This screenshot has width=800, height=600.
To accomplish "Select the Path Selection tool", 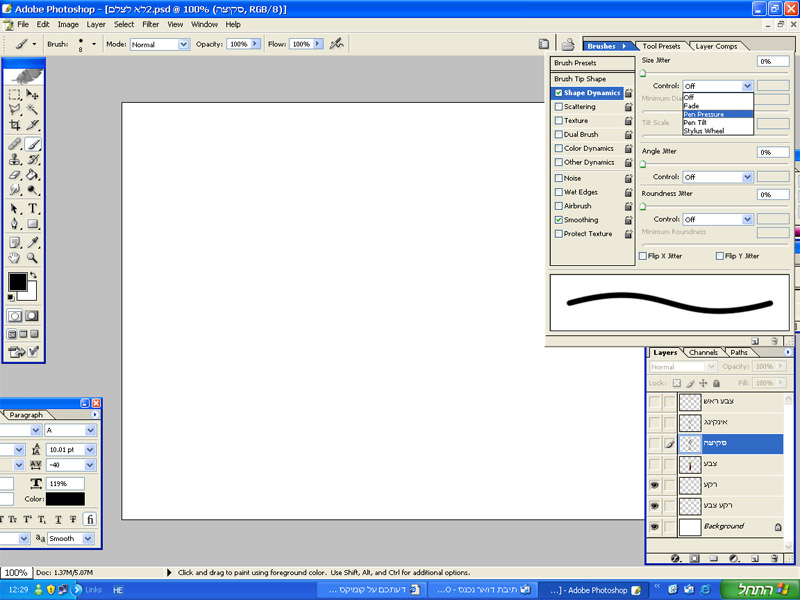I will click(x=15, y=209).
